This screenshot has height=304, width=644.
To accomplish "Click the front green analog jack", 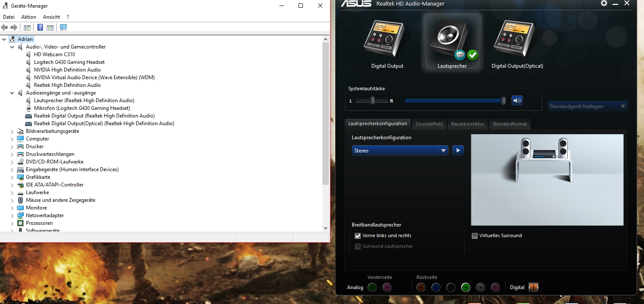I will click(x=373, y=287).
